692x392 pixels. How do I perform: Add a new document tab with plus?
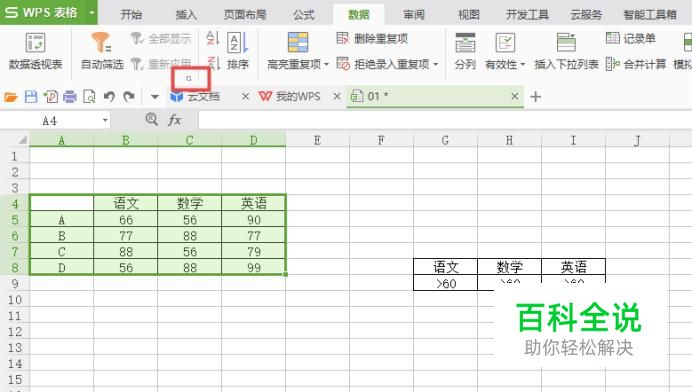pyautogui.click(x=535, y=97)
